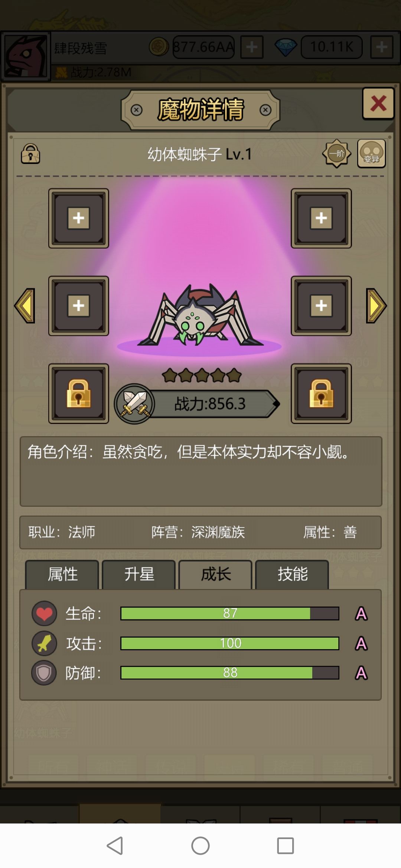Screen dimensions: 401x868
Task: Show previous monster with left arrow
Action: pos(25,306)
